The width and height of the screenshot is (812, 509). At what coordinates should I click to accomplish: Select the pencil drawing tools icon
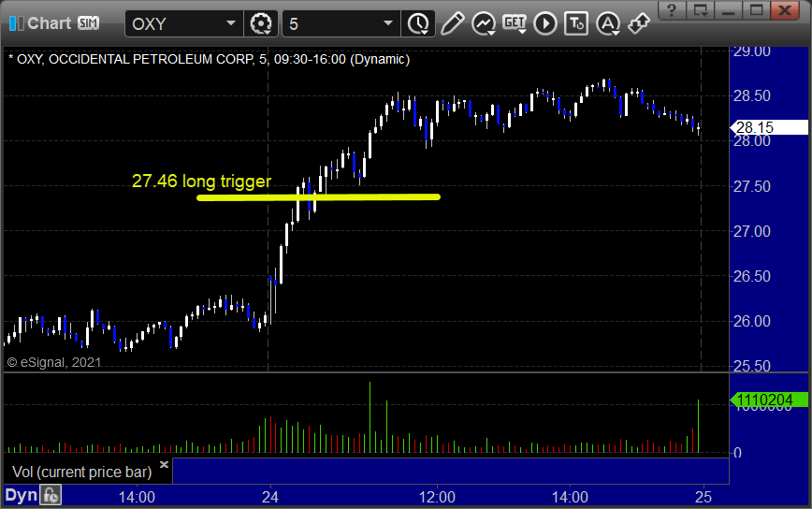coord(452,23)
